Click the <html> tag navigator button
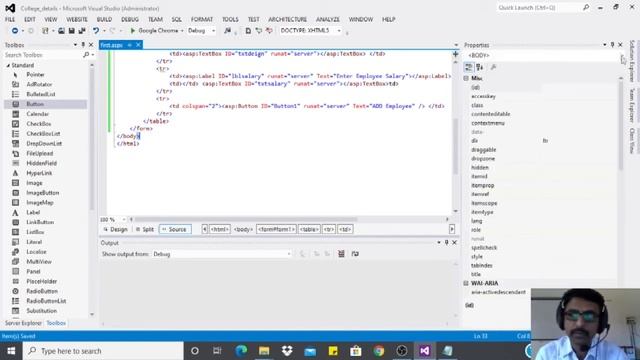This screenshot has height=360, width=640. coord(220,229)
